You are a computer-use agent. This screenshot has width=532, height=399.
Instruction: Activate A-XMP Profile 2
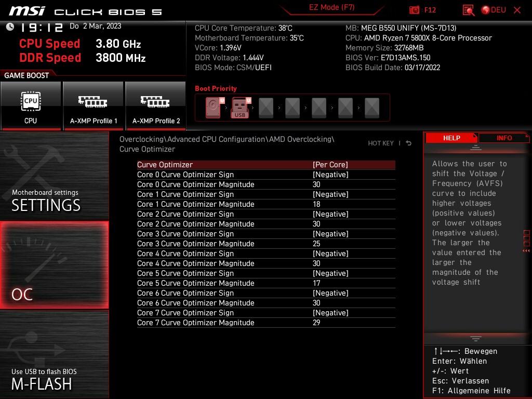click(155, 106)
